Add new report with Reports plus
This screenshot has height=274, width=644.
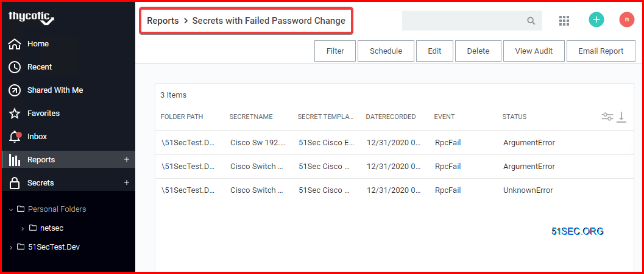coord(127,160)
